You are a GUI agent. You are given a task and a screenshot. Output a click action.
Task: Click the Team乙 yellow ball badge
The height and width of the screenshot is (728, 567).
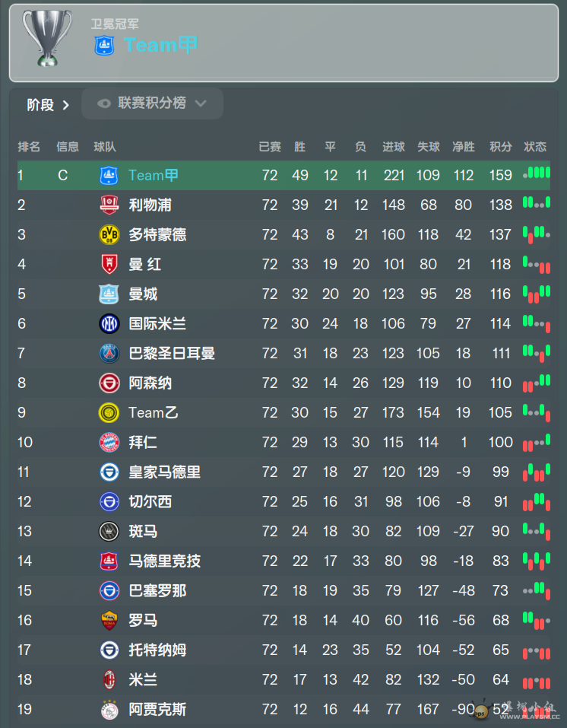[109, 413]
